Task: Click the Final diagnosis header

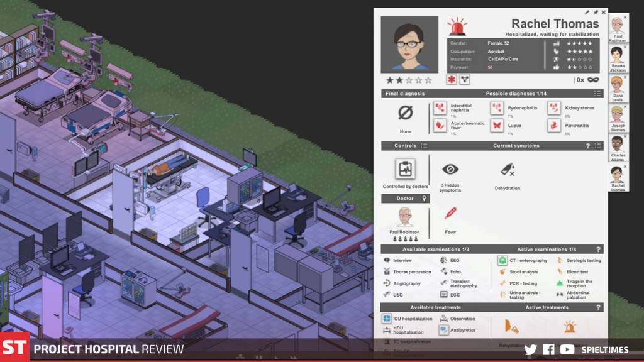Action: click(x=405, y=94)
